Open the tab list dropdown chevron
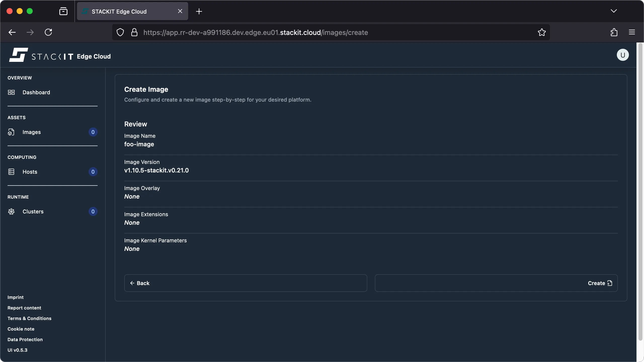The image size is (644, 362). [x=614, y=11]
